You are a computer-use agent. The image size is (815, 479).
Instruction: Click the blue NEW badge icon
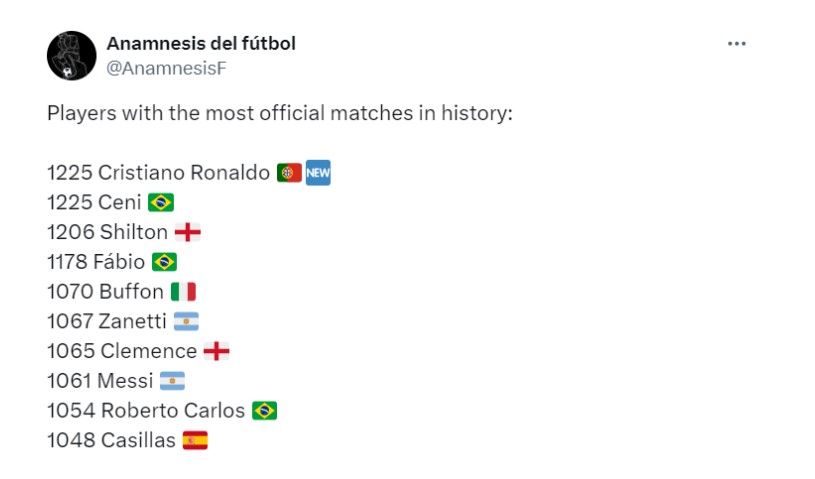318,173
